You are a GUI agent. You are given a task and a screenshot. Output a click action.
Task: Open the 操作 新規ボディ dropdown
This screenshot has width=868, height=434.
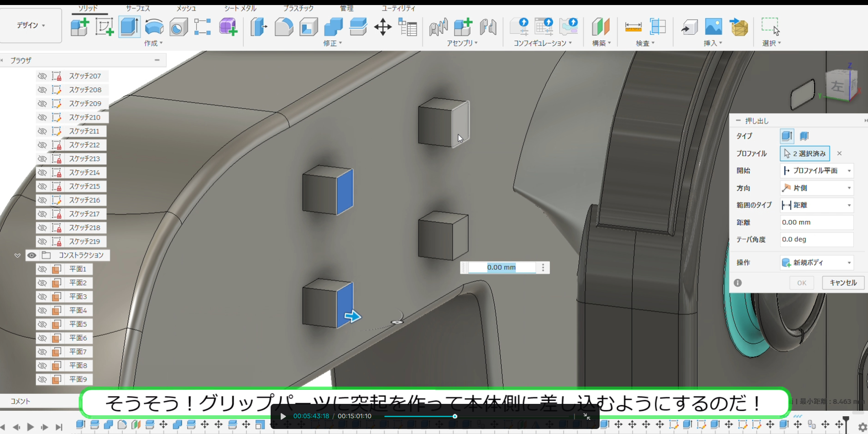click(817, 262)
